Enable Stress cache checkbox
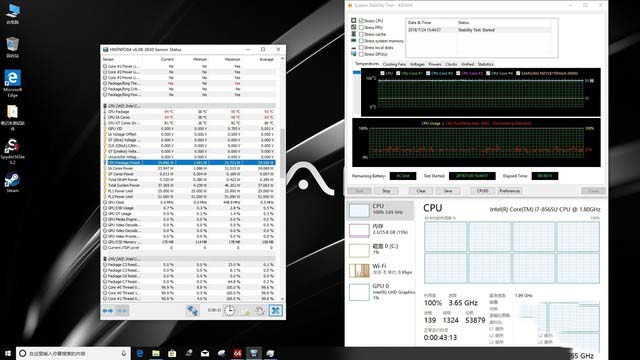Viewport: 640px width, 360px height. pyautogui.click(x=361, y=34)
